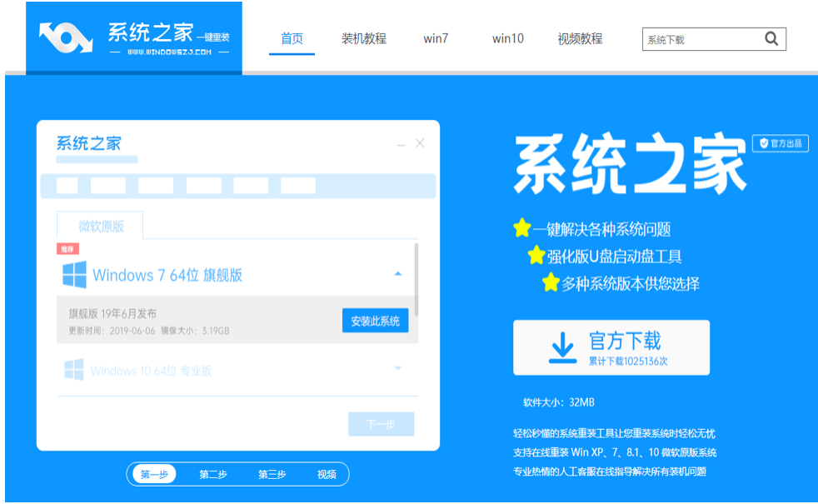This screenshot has height=504, width=818.
Task: Collapse the Windows 7 64位 旗舰版 entry
Action: tap(401, 272)
